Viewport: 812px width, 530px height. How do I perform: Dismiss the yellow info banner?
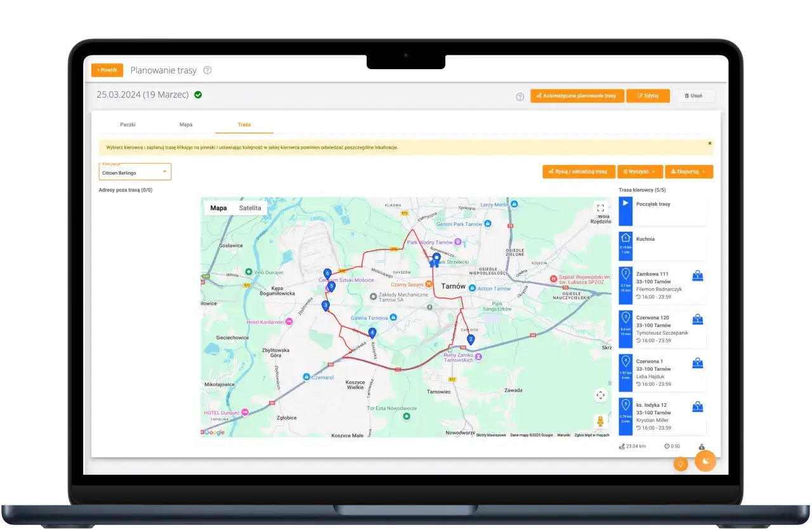click(709, 143)
